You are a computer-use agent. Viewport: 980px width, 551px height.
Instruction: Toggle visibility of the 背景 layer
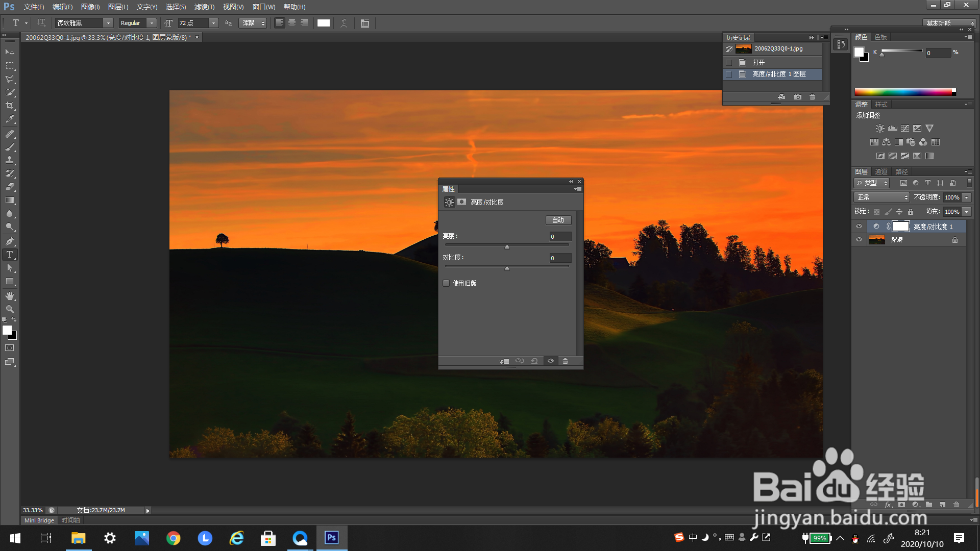click(859, 240)
